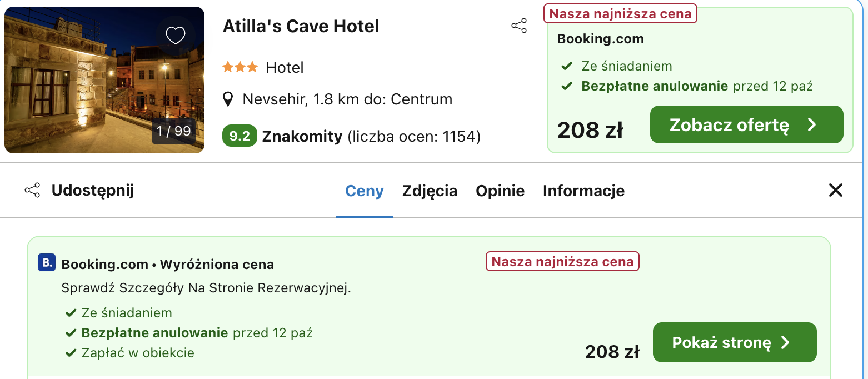The width and height of the screenshot is (868, 379).
Task: Open the Opinie tab
Action: point(500,191)
